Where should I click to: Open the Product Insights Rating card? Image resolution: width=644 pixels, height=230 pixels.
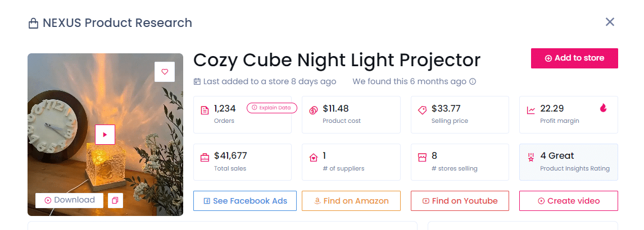[x=568, y=162]
